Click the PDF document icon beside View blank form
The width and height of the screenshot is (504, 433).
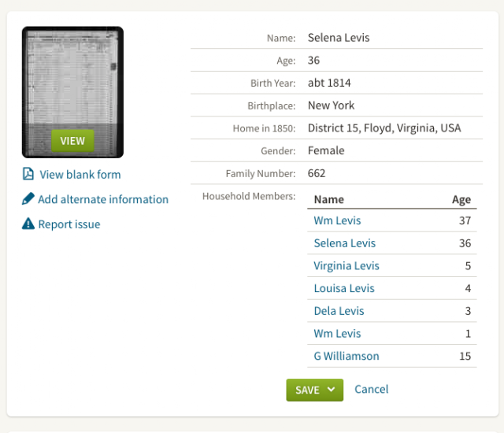[x=28, y=174]
